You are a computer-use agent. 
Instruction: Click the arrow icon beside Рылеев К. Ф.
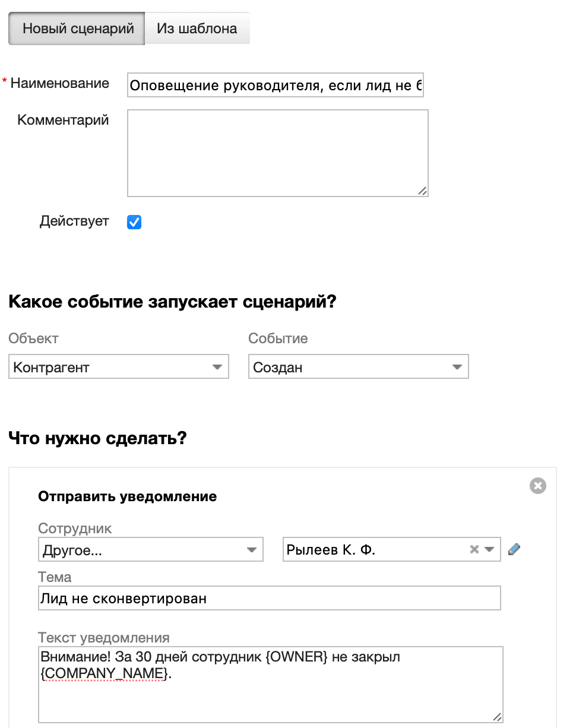488,549
